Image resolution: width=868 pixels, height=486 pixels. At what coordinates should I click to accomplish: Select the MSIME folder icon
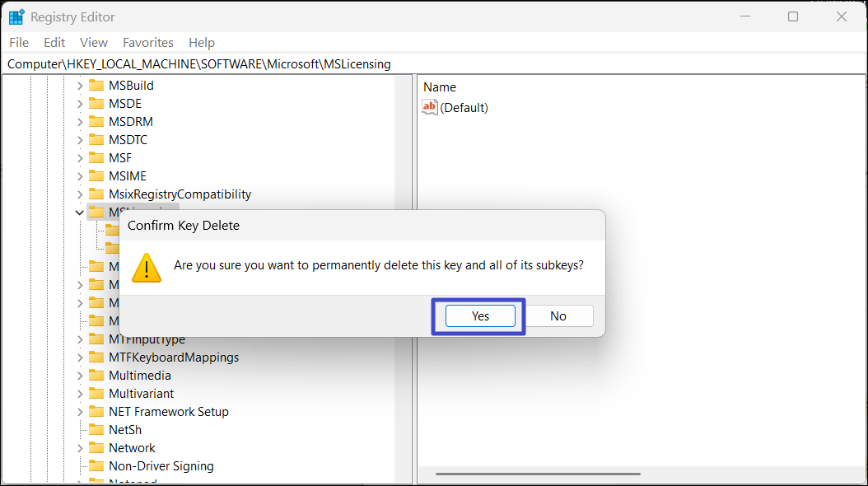96,176
